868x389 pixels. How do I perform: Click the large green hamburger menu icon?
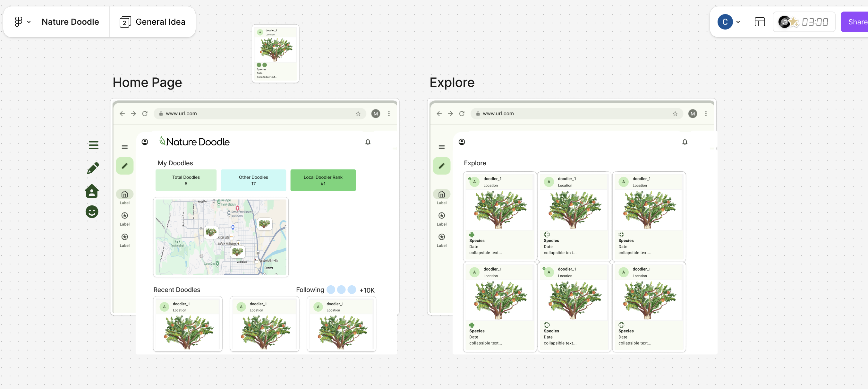[x=94, y=145]
